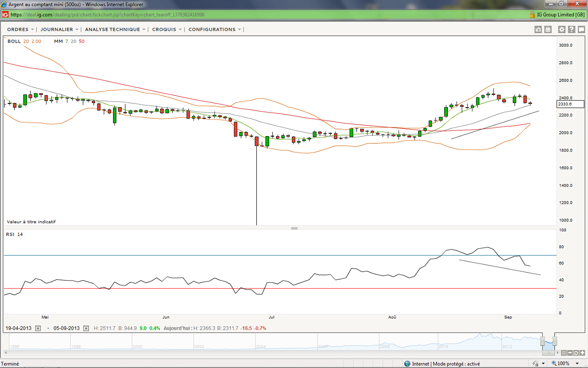
Task: Click the RSI 14 indicator label
Action: pos(14,235)
